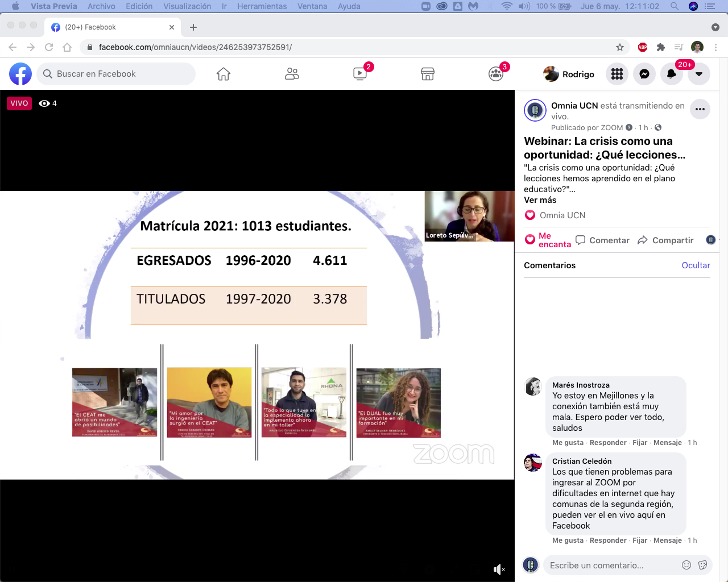This screenshot has height=582, width=728.
Task: Expand the account dropdown arrow
Action: tap(699, 74)
